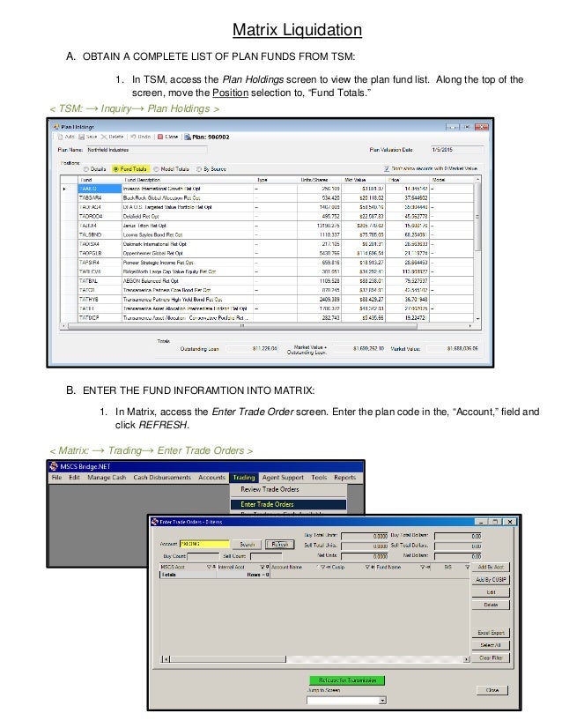
Task: Open the Tools menu
Action: pyautogui.click(x=319, y=478)
